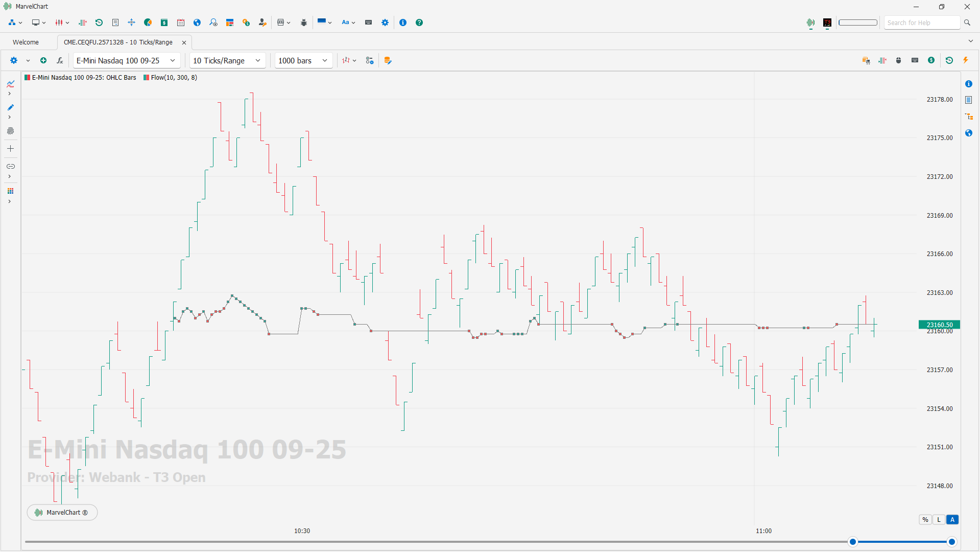Toggle the indicator settings list-gear icon
980x552 pixels.
370,60
